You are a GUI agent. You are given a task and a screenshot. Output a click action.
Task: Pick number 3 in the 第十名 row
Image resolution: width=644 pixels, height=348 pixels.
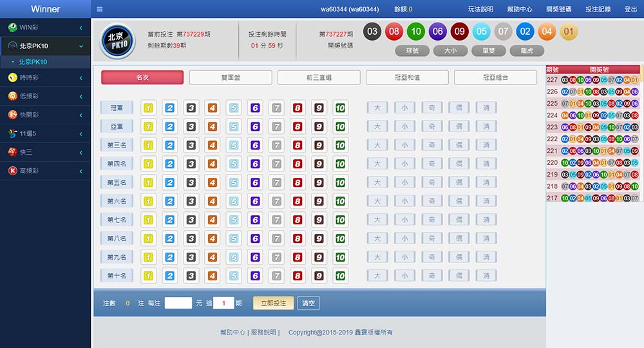(x=191, y=276)
